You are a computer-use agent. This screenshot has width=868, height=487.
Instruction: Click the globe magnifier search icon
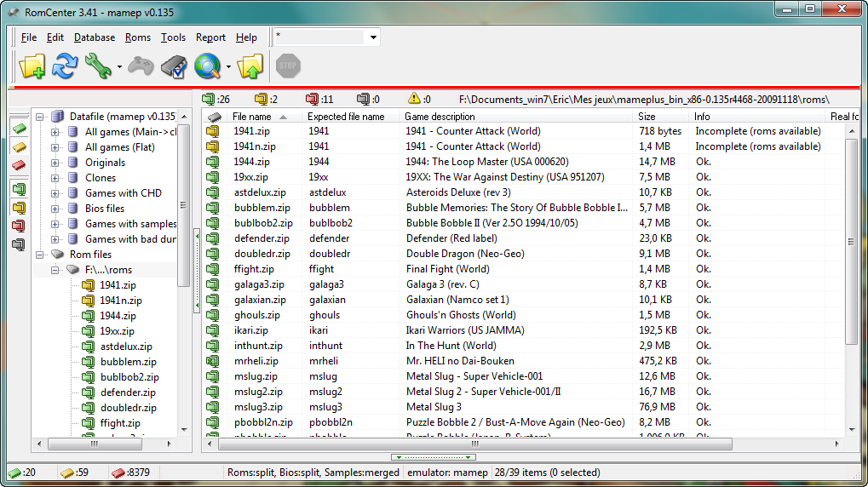(207, 66)
